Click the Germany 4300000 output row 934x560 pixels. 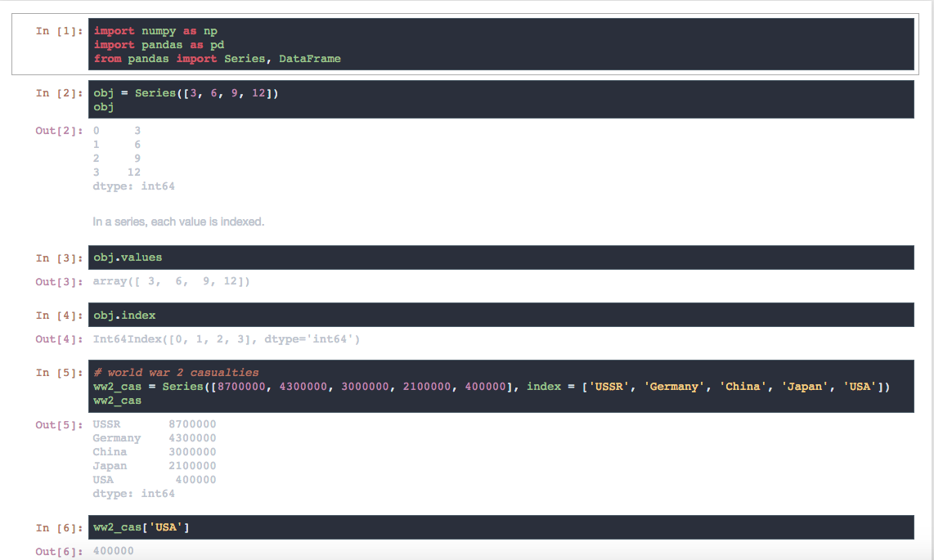click(155, 438)
